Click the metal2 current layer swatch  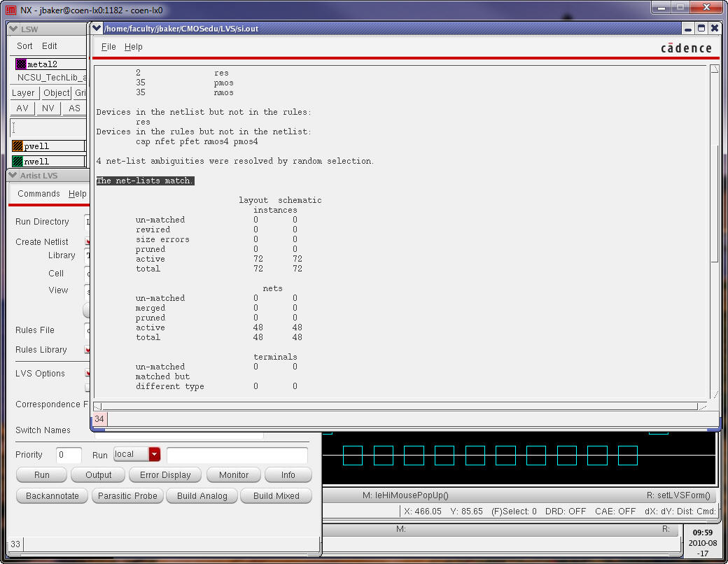click(21, 64)
